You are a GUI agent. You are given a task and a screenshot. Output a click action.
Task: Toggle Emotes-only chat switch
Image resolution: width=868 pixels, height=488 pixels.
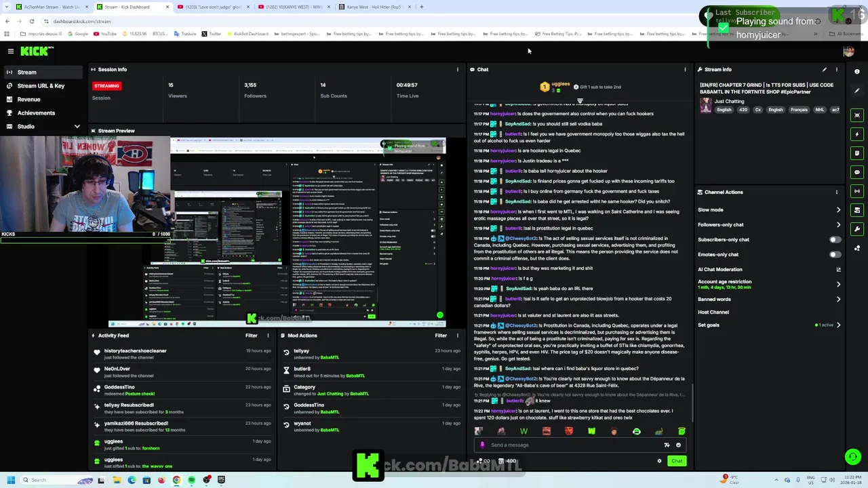(835, 254)
